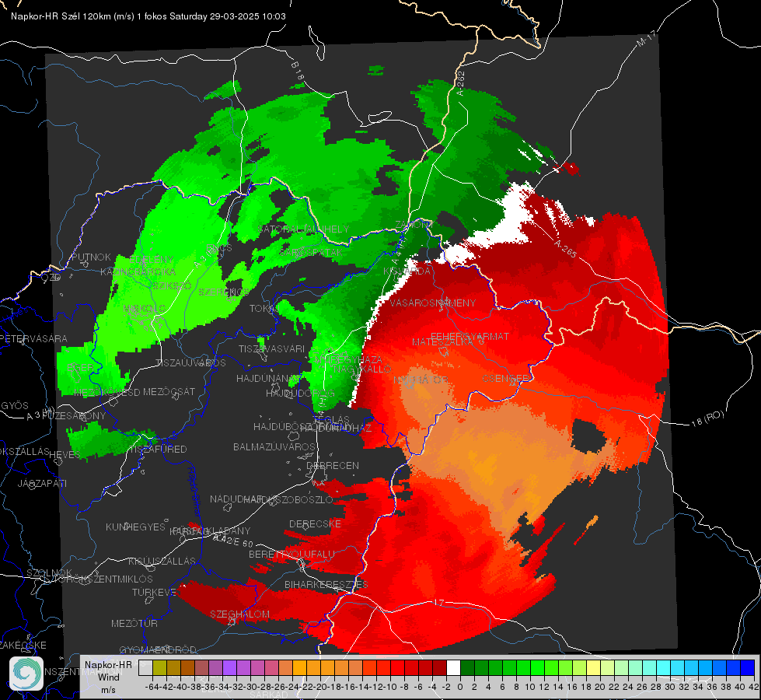
Task: Click the light grey first swatch in legend
Action: click(x=145, y=668)
